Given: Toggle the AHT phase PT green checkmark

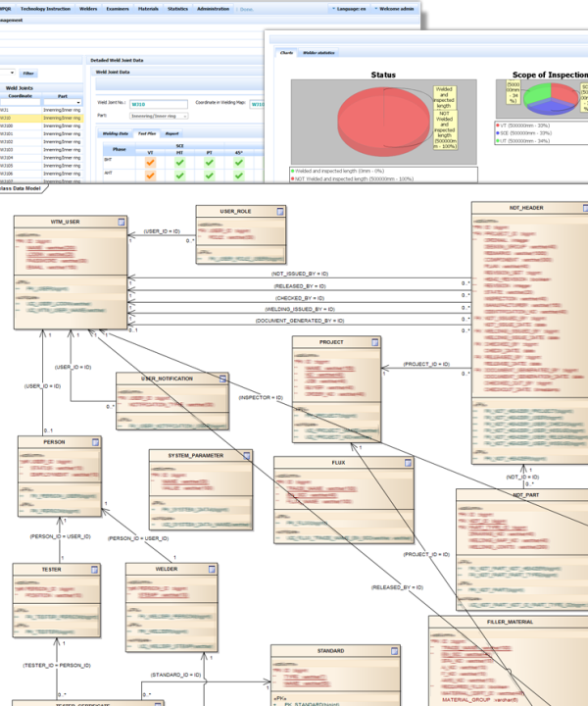Looking at the screenshot, I should pos(208,175).
